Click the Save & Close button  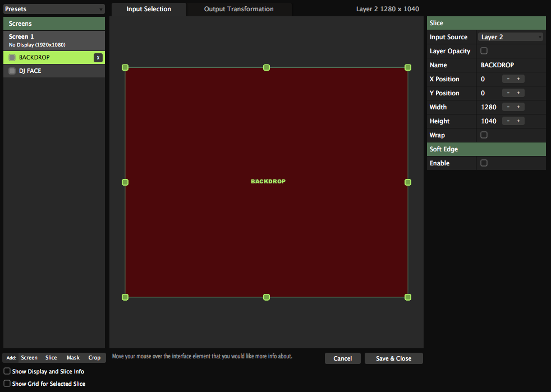[x=393, y=358]
